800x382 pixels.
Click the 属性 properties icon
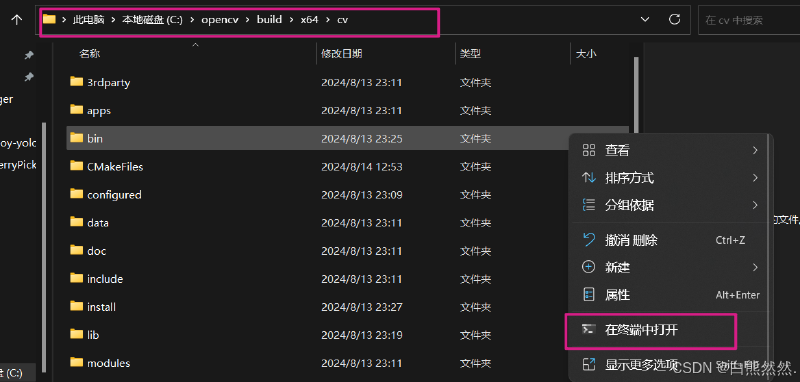pyautogui.click(x=589, y=295)
